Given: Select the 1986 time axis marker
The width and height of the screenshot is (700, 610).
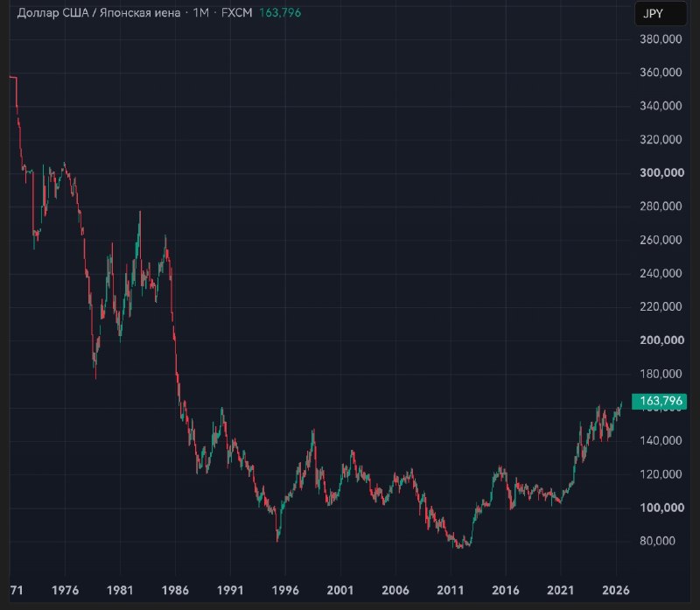Looking at the screenshot, I should (x=175, y=591).
